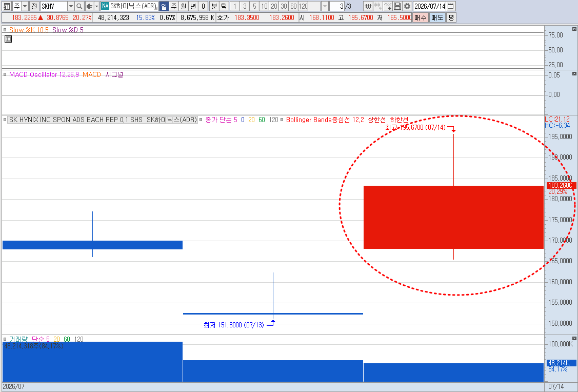Image resolution: width=578 pixels, height=392 pixels.
Task: Open the calendar date picker icon
Action: click(x=451, y=6)
